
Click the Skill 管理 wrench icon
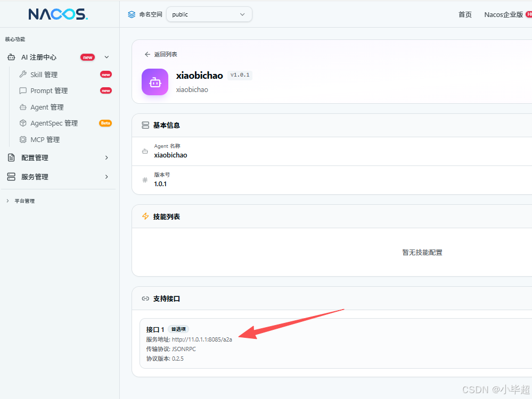tap(23, 74)
